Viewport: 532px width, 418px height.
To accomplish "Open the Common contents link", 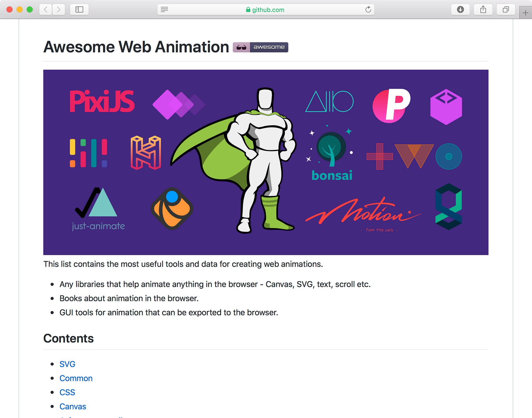I will pos(76,378).
